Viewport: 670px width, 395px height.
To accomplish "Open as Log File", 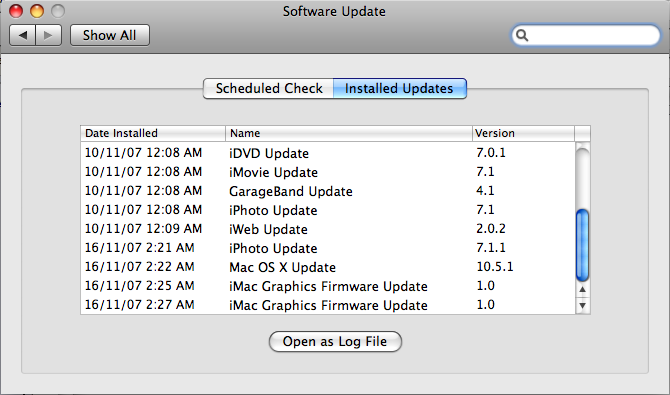I will [x=335, y=342].
